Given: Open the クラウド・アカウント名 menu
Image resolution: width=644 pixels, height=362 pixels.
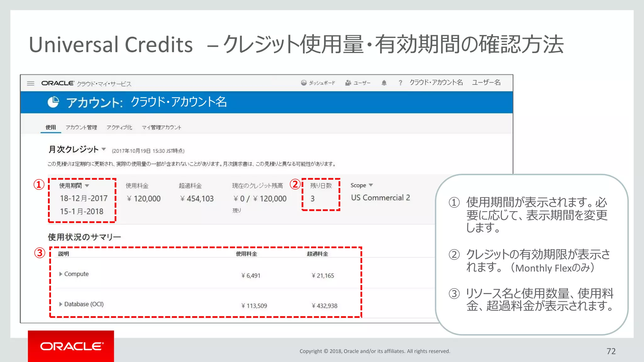Looking at the screenshot, I should [436, 82].
